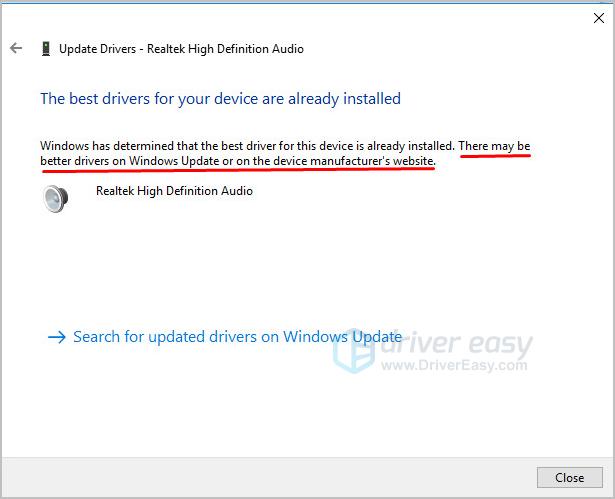Click the www.DriverEasy.com watermark text

tap(455, 366)
